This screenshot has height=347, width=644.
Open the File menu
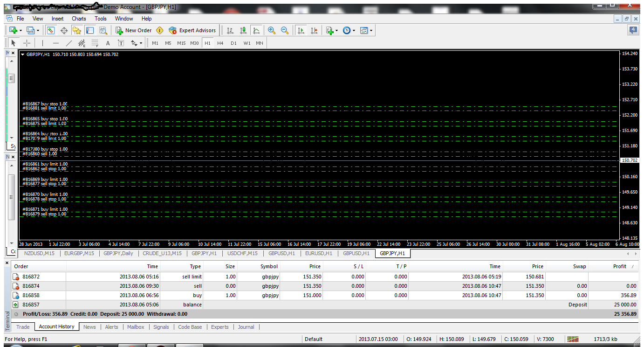[21, 19]
